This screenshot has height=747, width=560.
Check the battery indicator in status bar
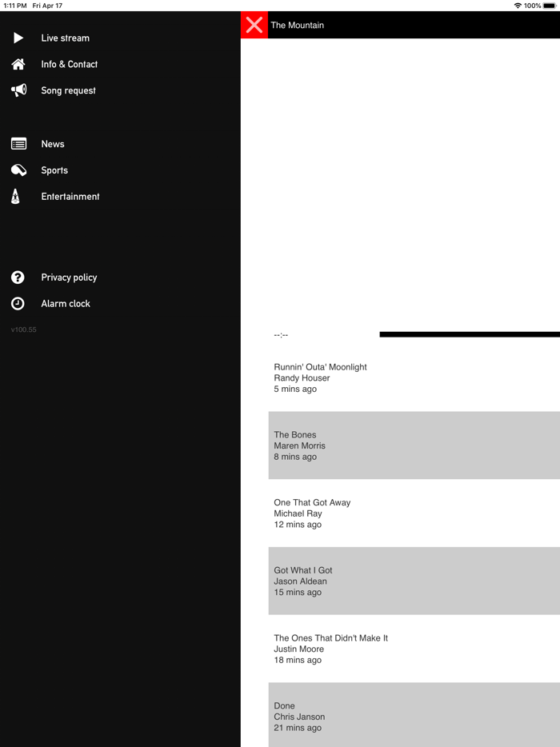click(x=550, y=6)
